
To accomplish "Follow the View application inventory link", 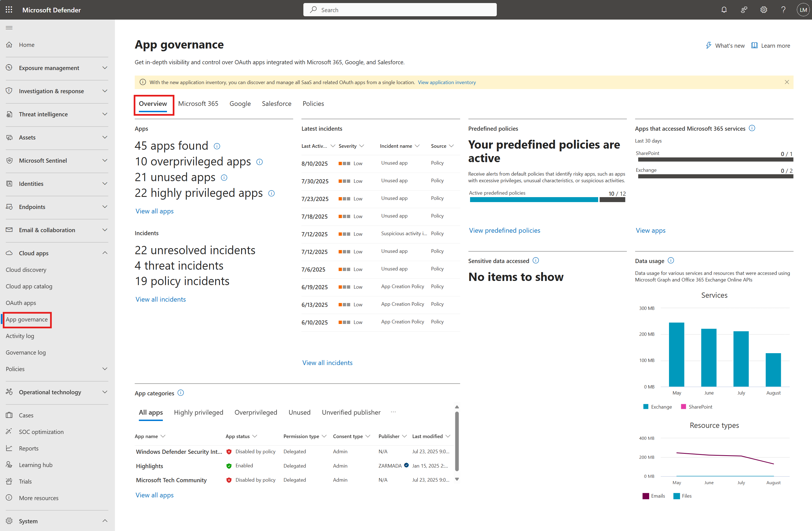I will [x=447, y=82].
